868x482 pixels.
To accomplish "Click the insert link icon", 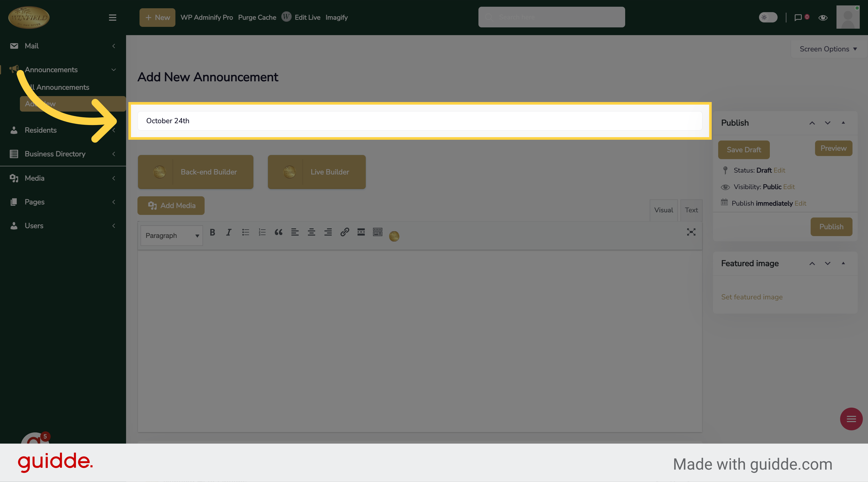I will click(x=344, y=232).
